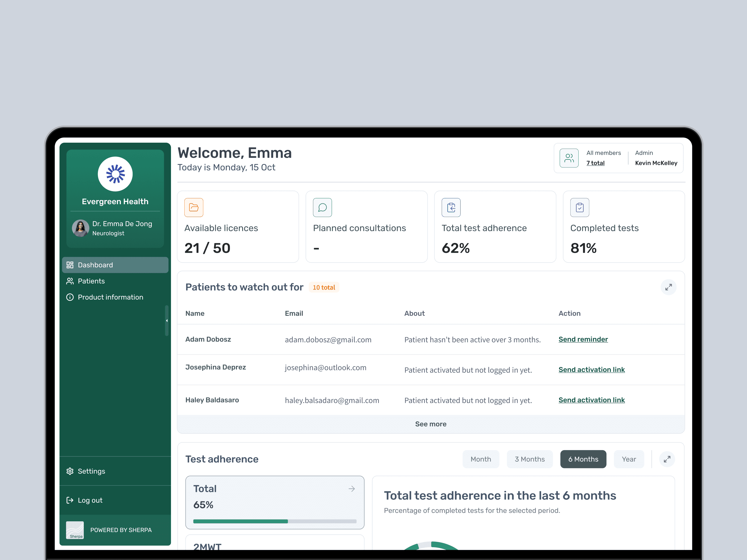Click the Total test adherence 62% value

click(x=456, y=248)
